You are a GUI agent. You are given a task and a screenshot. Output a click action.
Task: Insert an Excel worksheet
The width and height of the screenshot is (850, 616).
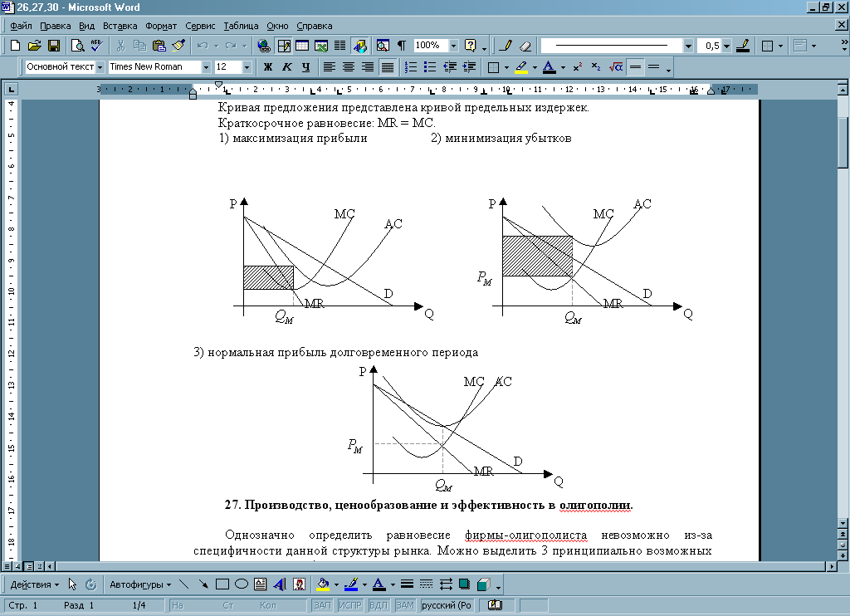(x=321, y=46)
